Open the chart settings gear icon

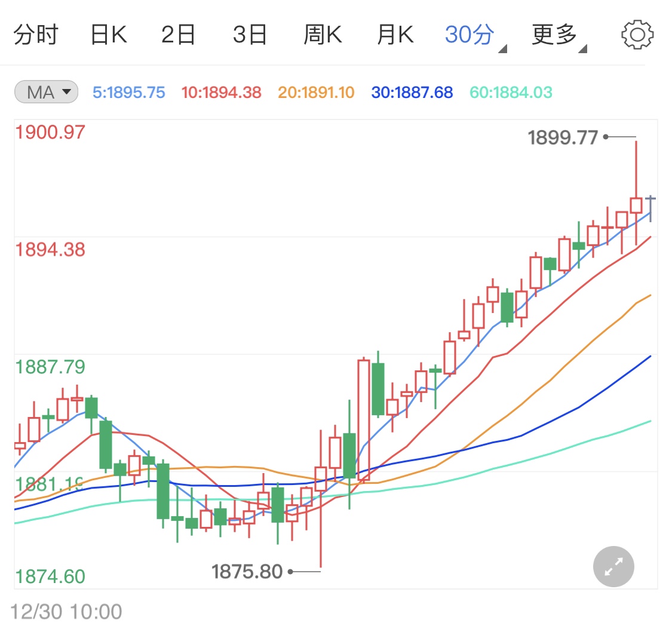pos(637,34)
